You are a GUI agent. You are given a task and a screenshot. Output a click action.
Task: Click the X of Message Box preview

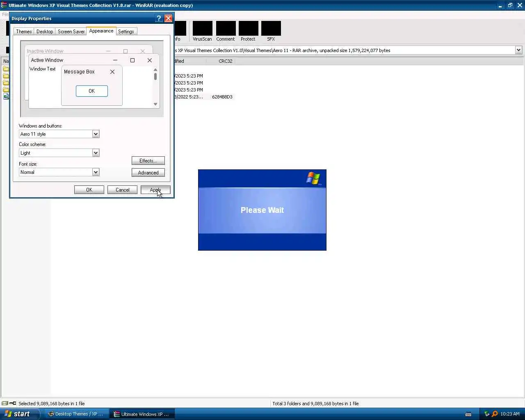tap(112, 72)
